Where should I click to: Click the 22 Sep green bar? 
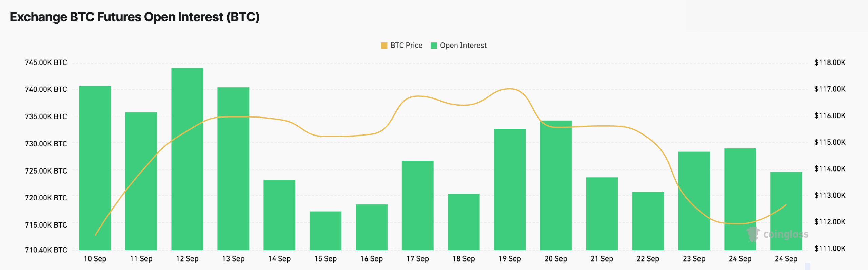648,221
